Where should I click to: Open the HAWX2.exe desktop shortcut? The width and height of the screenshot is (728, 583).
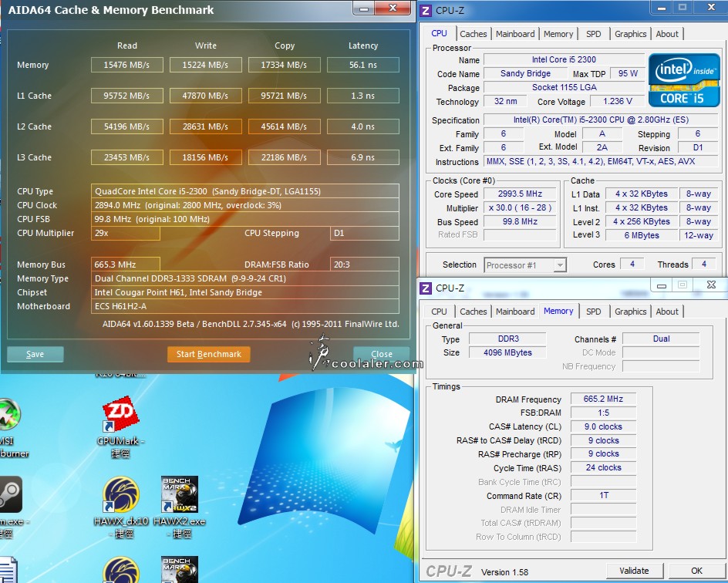click(179, 495)
